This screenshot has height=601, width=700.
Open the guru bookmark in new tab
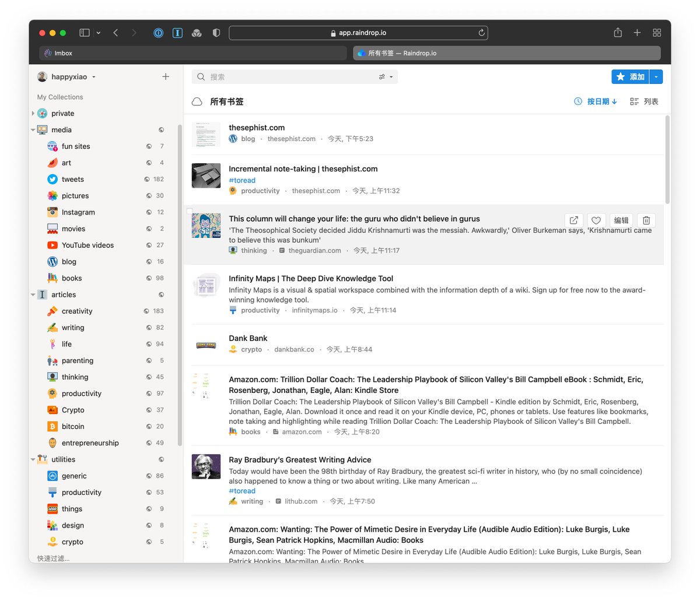[574, 220]
